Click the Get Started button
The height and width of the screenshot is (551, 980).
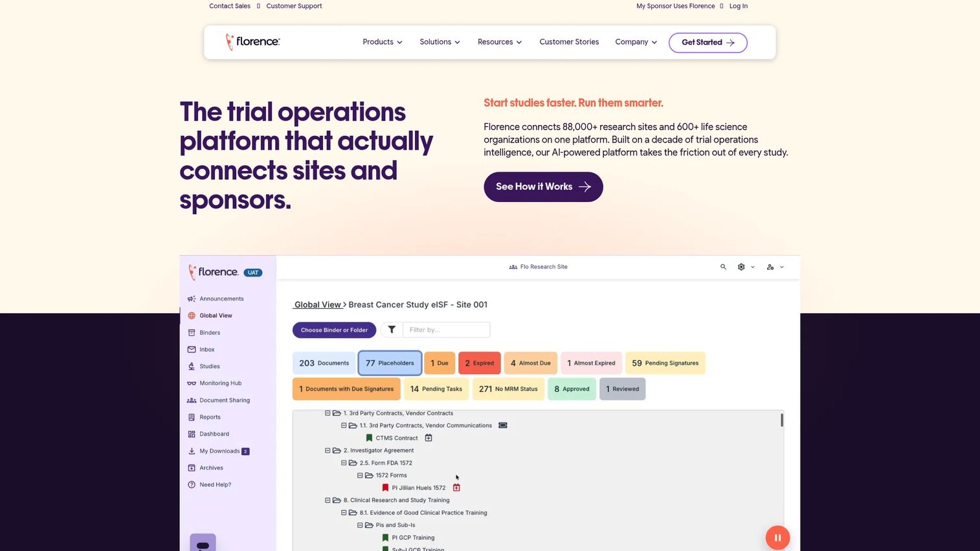click(x=708, y=43)
